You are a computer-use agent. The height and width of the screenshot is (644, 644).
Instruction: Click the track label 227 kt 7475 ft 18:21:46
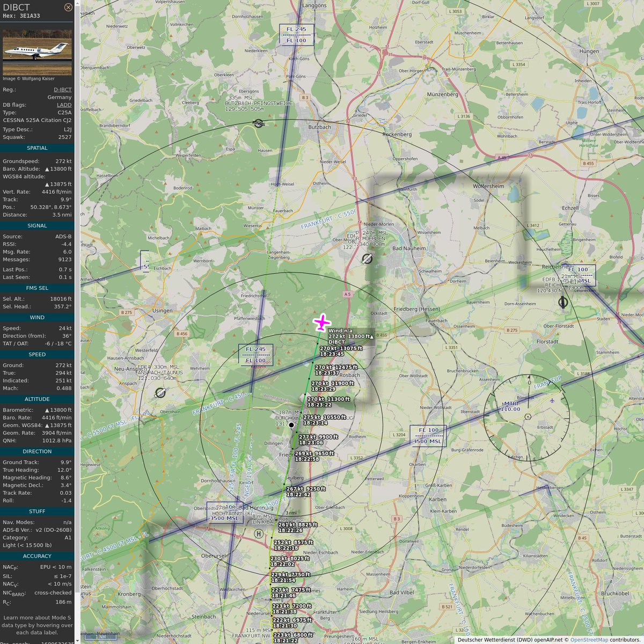291,592
